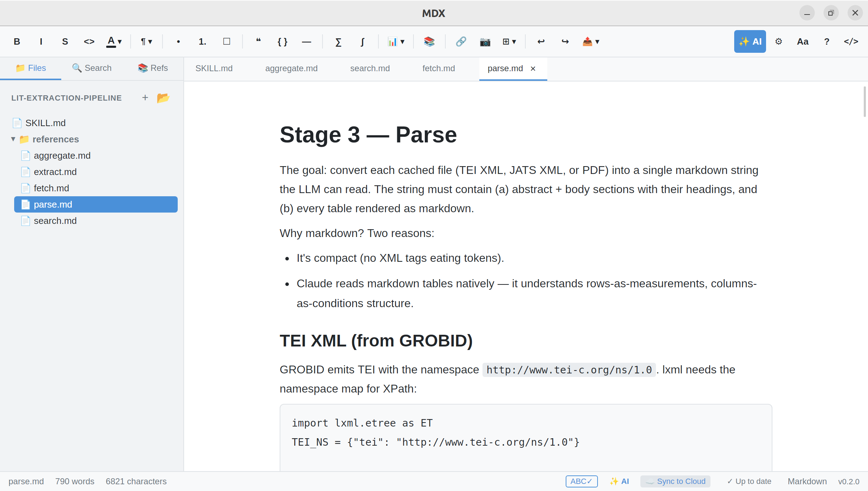
Task: Click Up to date status
Action: tap(749, 481)
